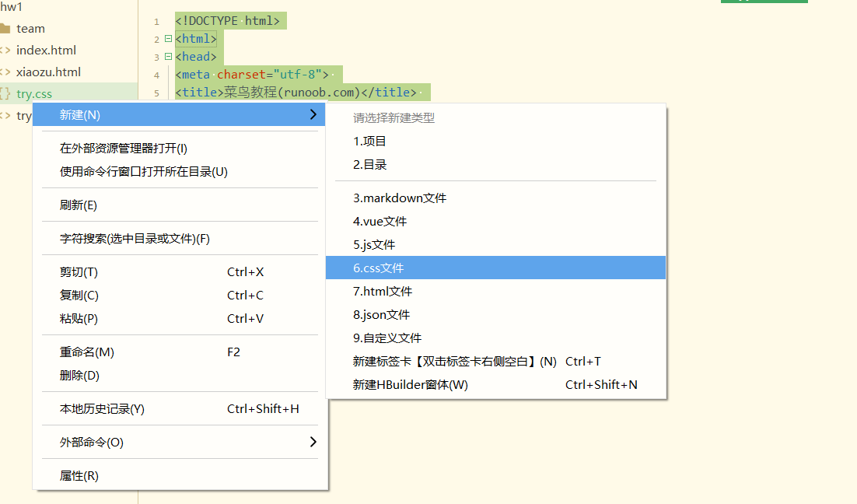This screenshot has height=504, width=857.
Task: Click the hw1 project root label
Action: point(11,7)
